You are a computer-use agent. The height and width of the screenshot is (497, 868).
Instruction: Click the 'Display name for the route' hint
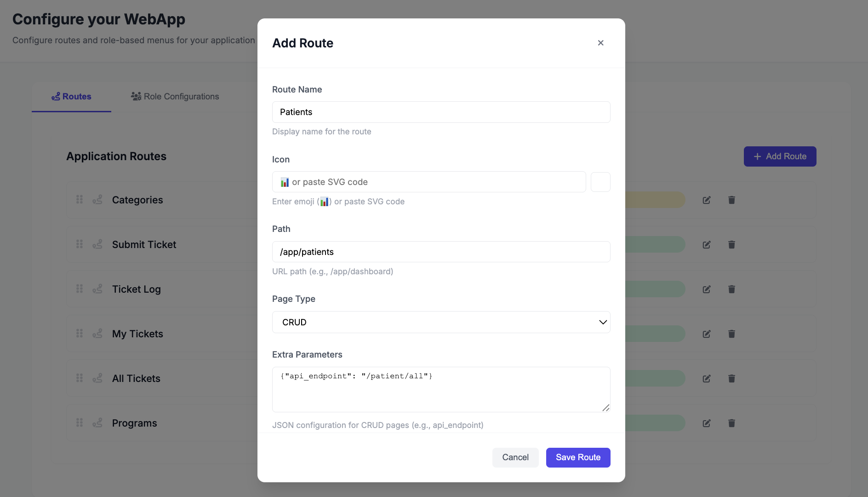click(x=322, y=132)
